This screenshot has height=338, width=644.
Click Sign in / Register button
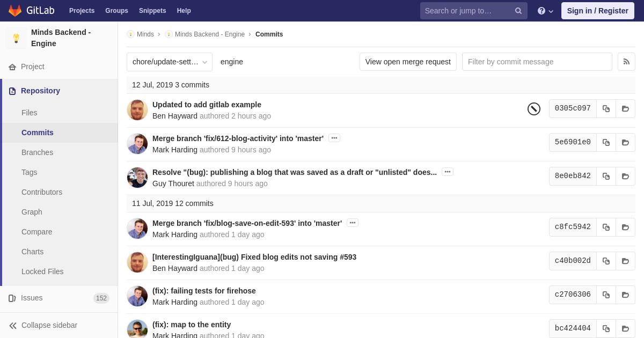click(x=598, y=11)
